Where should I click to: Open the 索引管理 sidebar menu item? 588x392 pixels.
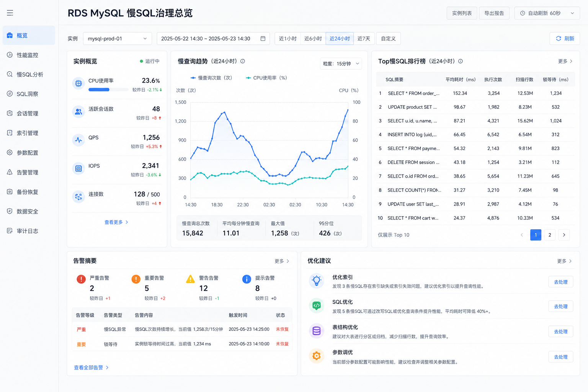pyautogui.click(x=29, y=133)
